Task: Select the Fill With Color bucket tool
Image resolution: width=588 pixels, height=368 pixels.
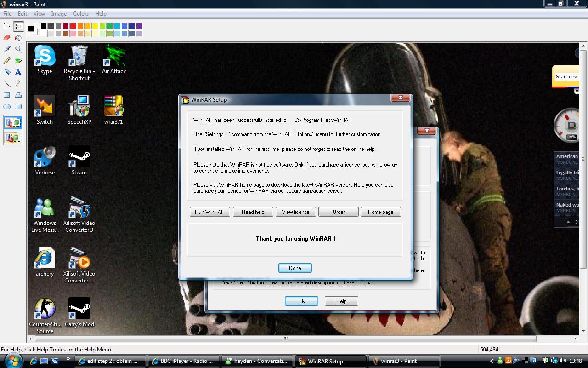Action: click(18, 38)
